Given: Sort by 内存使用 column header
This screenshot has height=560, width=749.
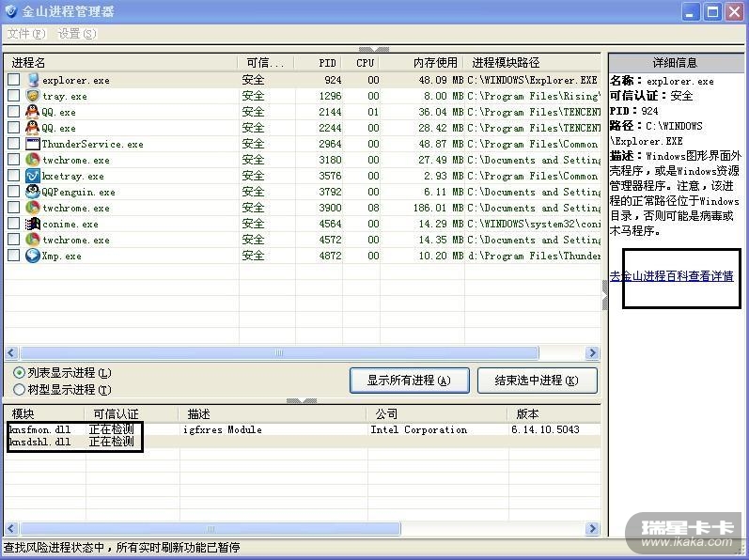Looking at the screenshot, I should click(422, 63).
